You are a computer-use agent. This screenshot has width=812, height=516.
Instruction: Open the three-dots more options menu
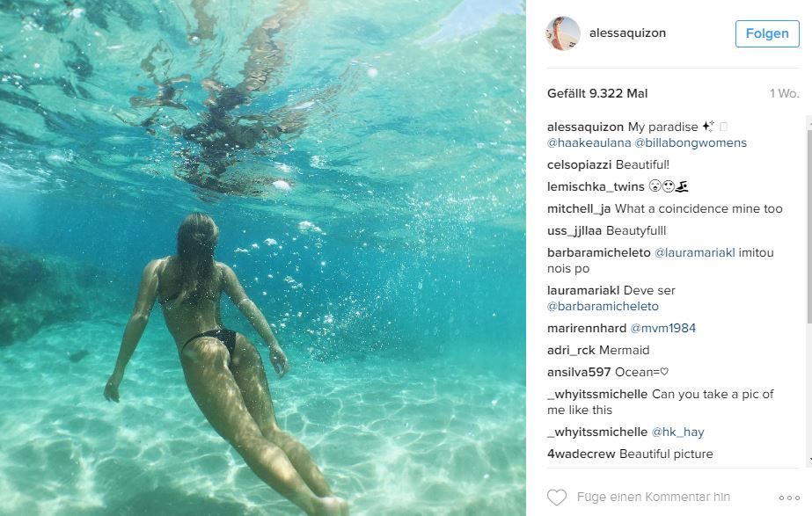pos(789,498)
